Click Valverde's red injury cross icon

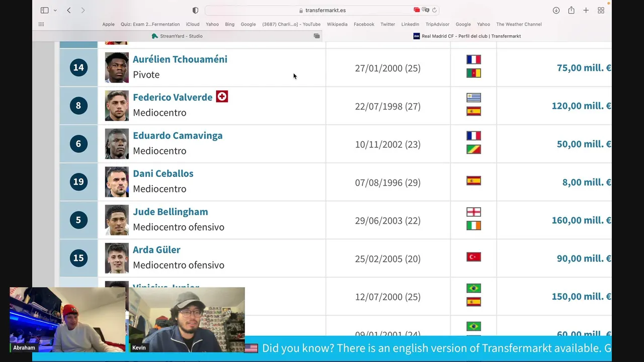pyautogui.click(x=222, y=96)
